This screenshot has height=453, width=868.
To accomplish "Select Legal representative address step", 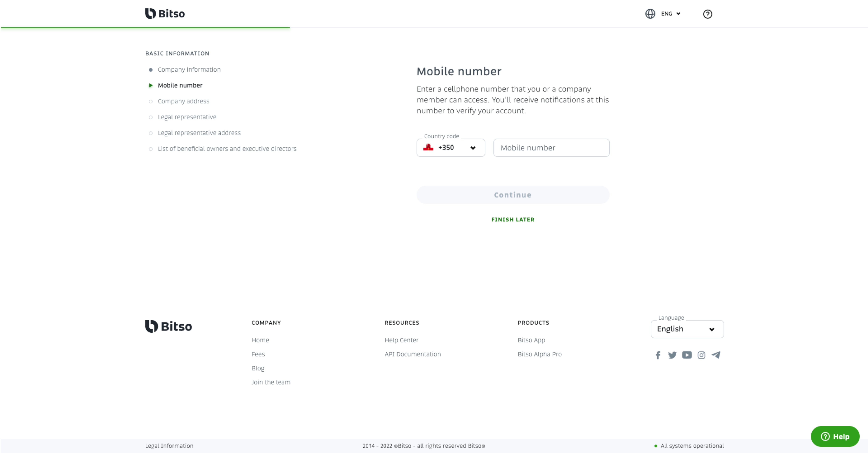I will pos(199,133).
